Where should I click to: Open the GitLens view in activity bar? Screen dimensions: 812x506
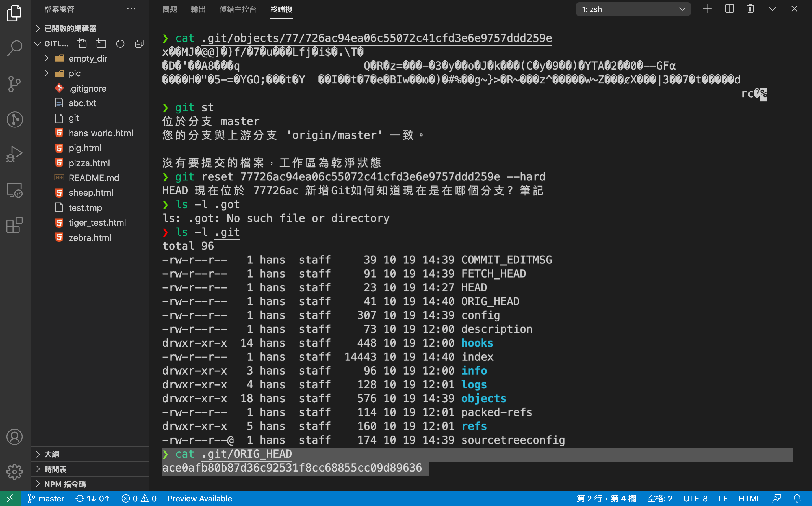tap(14, 120)
